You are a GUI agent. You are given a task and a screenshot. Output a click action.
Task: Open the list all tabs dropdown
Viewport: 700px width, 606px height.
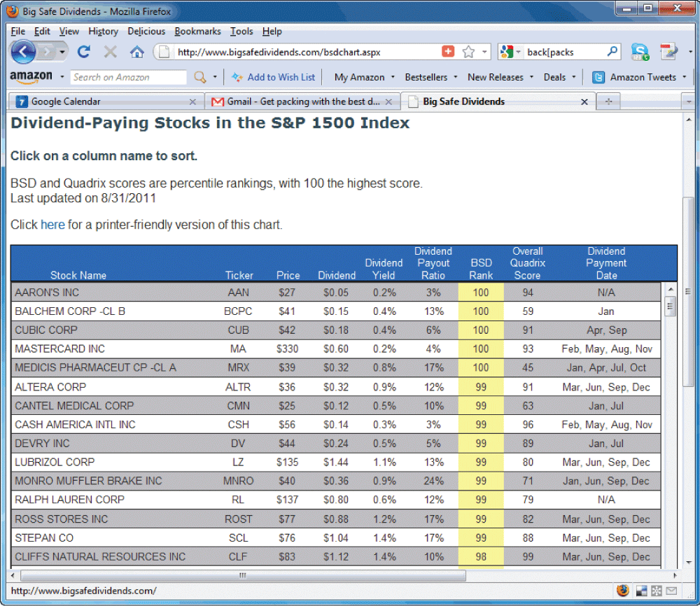pyautogui.click(x=689, y=101)
